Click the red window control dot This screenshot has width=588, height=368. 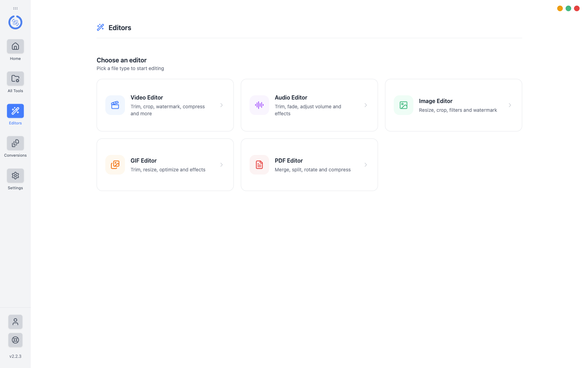pos(577,8)
